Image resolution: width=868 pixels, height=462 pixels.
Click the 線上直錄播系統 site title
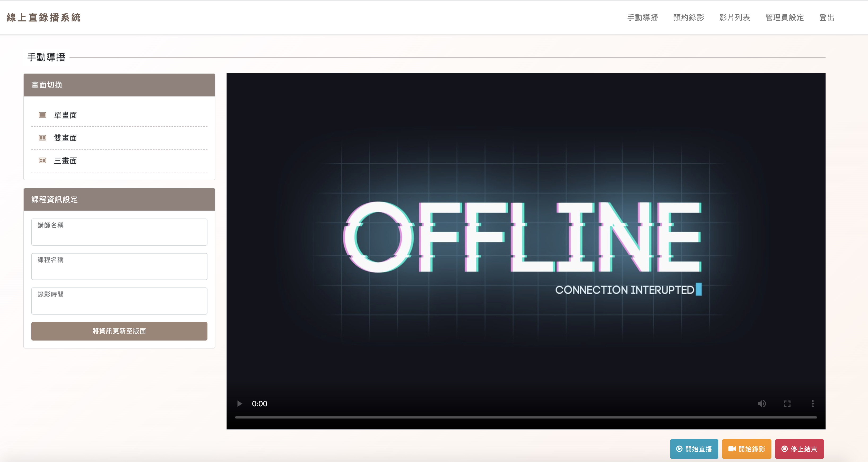tap(44, 18)
